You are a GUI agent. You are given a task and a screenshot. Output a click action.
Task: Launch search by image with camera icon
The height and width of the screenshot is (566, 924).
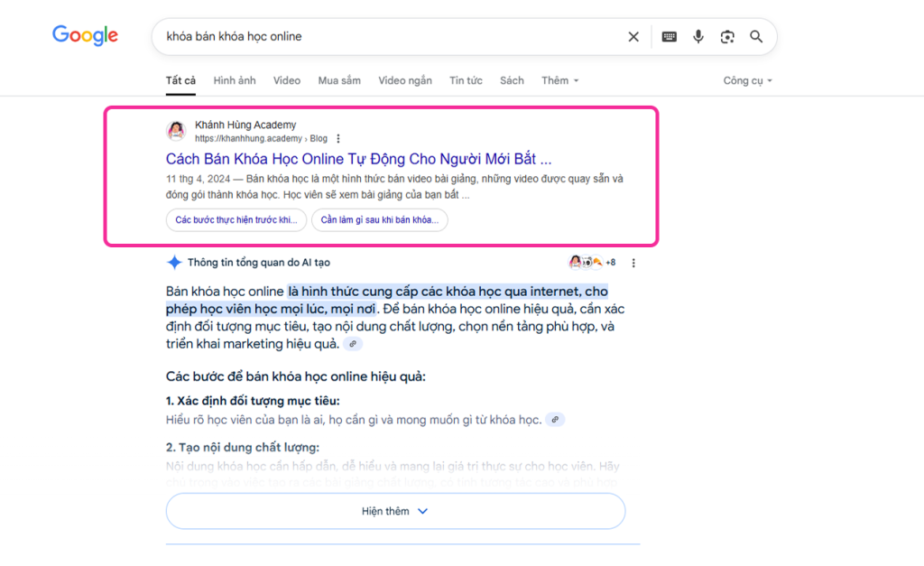tap(727, 36)
